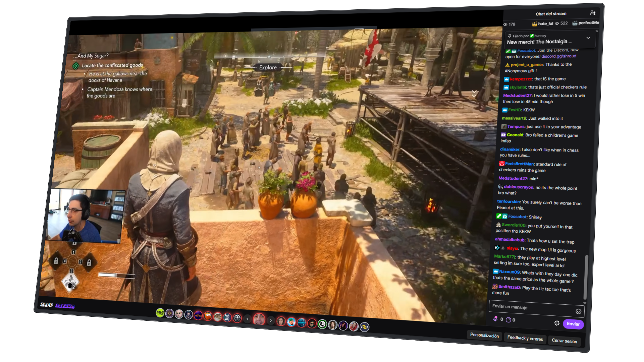Open massiveart9 username in chat

[x=514, y=118]
